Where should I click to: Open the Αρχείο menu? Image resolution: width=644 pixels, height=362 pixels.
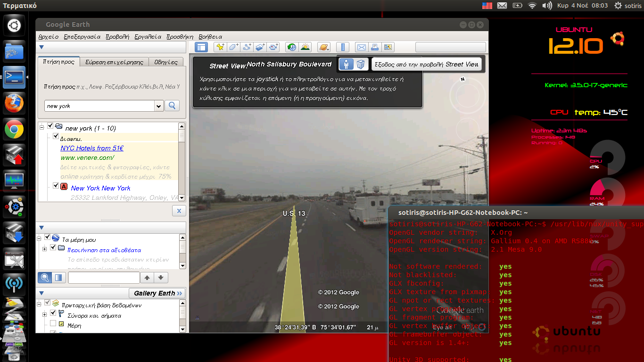tap(48, 36)
